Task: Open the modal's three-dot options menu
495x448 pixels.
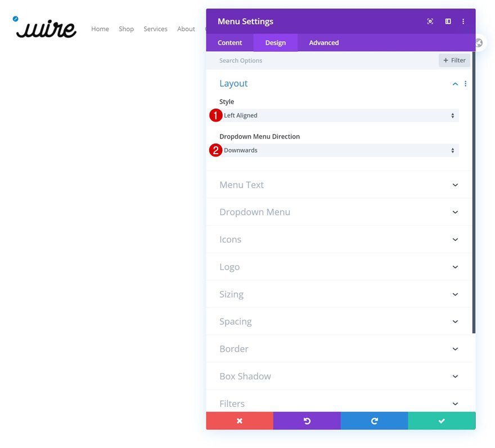Action: coord(463,21)
